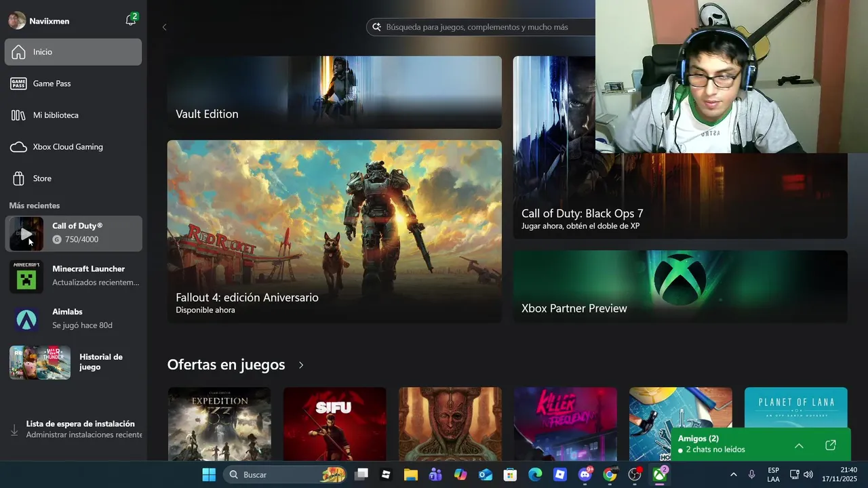Open the SIFU game tile
The width and height of the screenshot is (868, 488).
335,424
